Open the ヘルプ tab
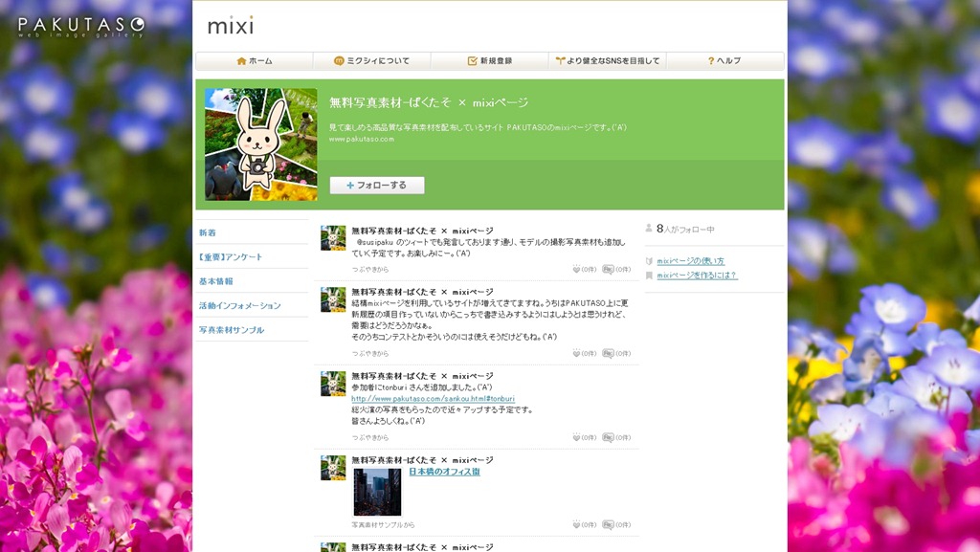 725,61
